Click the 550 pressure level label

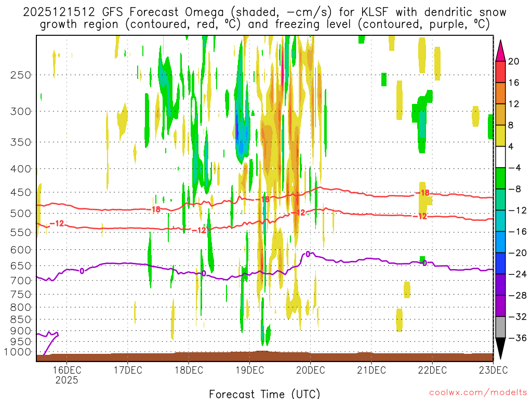(x=21, y=232)
